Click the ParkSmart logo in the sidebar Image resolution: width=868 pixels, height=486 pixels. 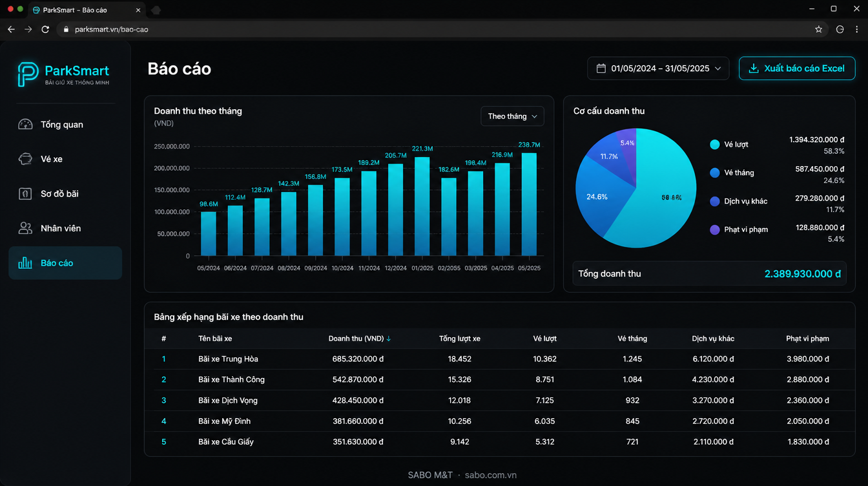tap(63, 74)
